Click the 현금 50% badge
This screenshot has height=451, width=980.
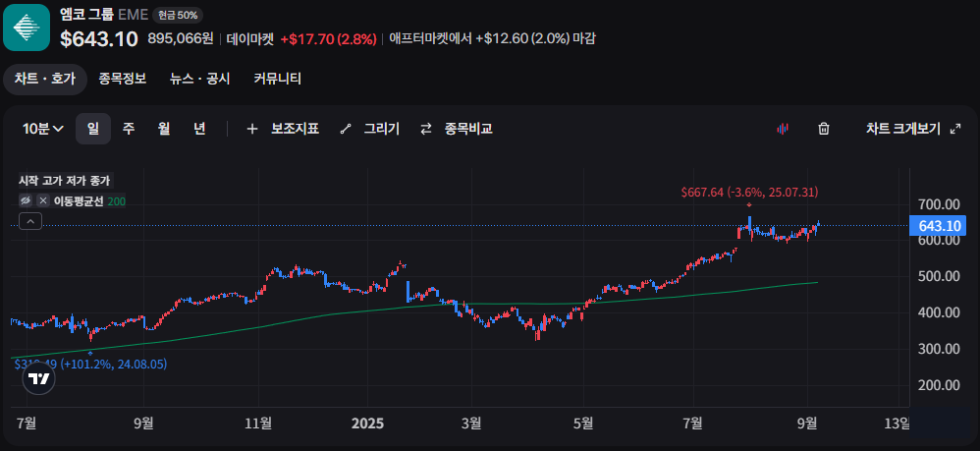[x=178, y=15]
